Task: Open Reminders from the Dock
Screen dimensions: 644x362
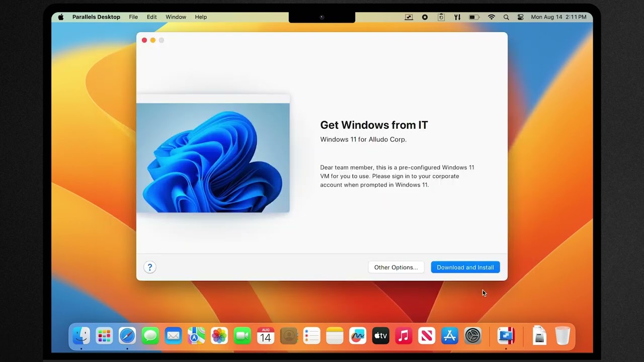Action: (311, 335)
